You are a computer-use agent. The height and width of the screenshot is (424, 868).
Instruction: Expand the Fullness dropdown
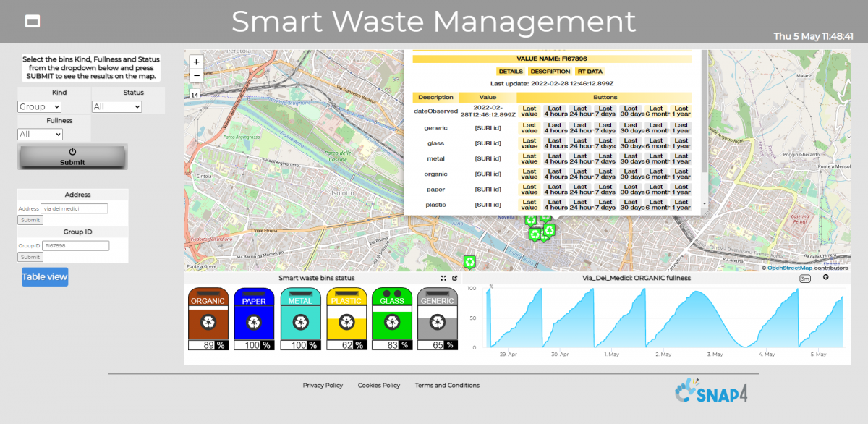[x=40, y=134]
